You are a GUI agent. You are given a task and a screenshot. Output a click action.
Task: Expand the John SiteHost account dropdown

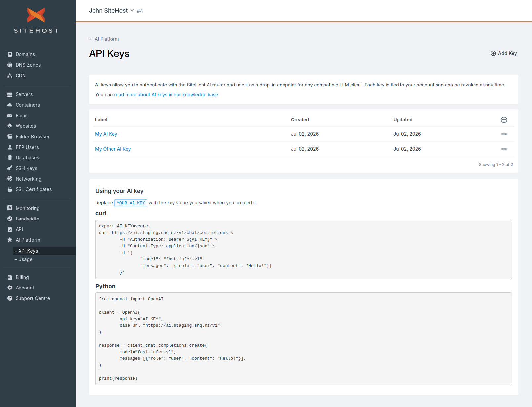coord(111,11)
